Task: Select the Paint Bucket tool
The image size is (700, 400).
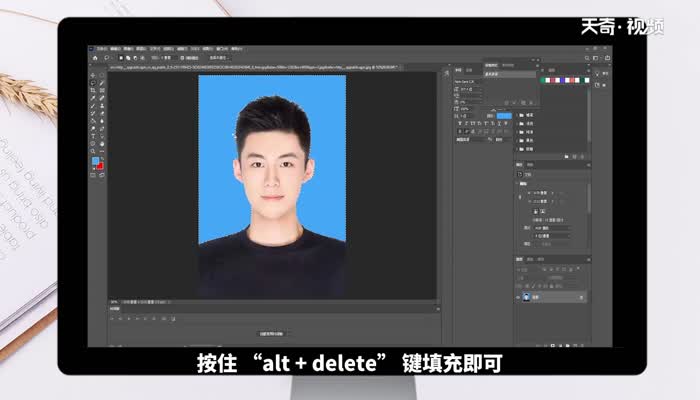Action: coord(93,121)
